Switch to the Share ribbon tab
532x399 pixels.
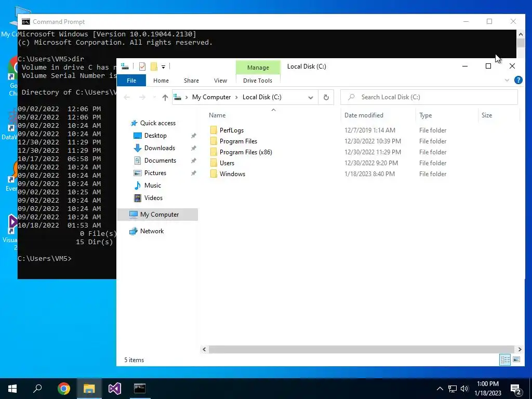tap(191, 81)
